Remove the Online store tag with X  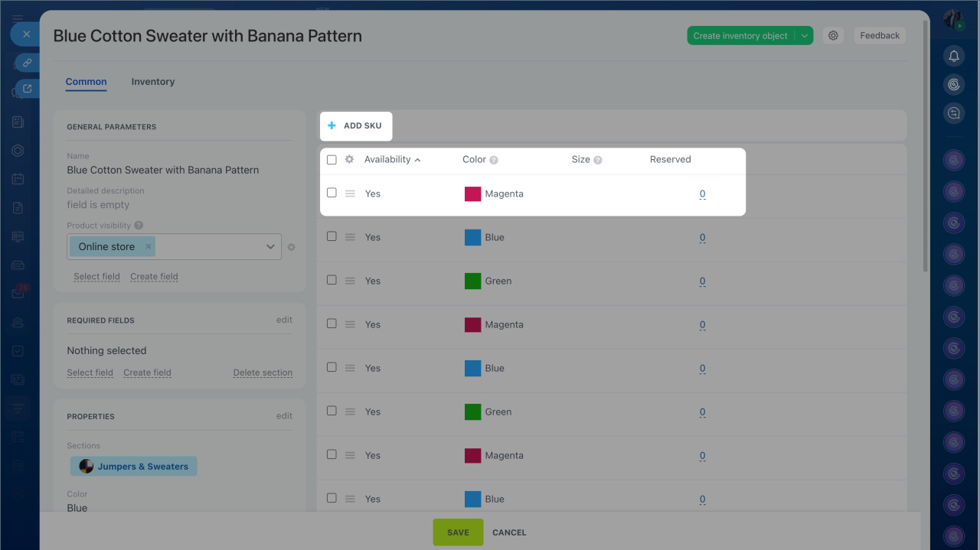point(149,246)
